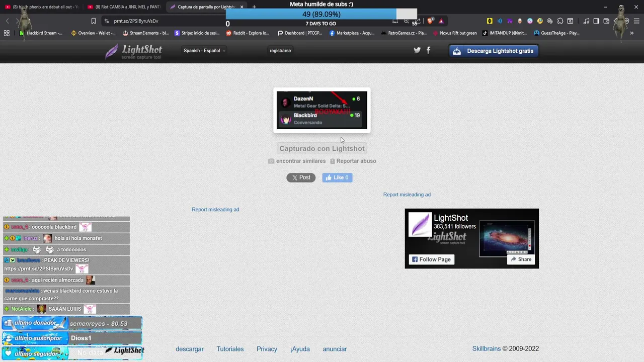Image resolution: width=644 pixels, height=362 pixels.
Task: Open the Stripe: inicio de sesión bookmark
Action: pos(197,33)
